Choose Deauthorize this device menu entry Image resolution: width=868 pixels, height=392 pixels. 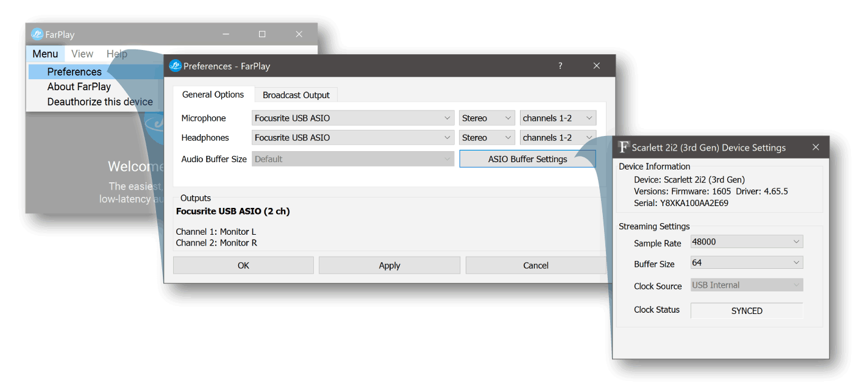click(100, 102)
